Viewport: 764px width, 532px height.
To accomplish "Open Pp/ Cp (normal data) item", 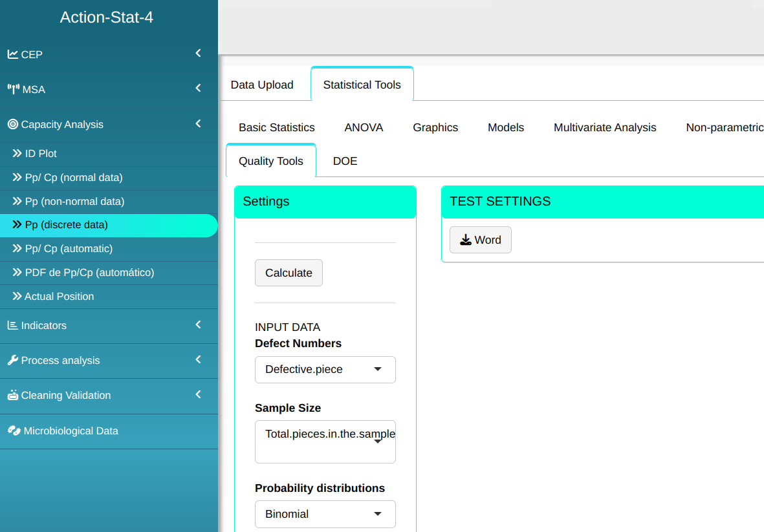I will click(x=73, y=177).
